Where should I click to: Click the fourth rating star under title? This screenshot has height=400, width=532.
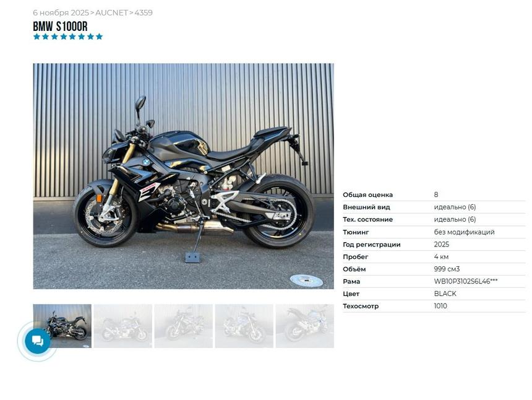[x=64, y=37]
